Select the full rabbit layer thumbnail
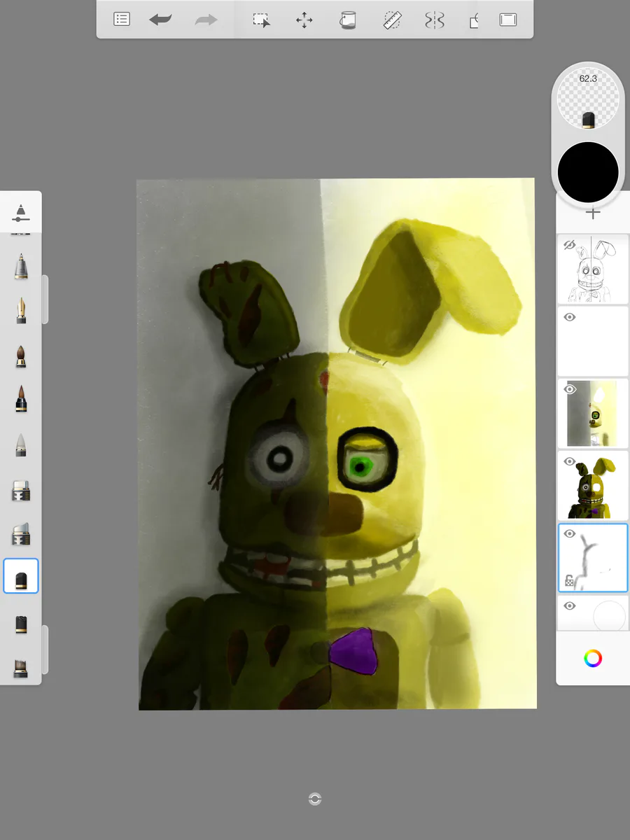630x840 pixels. click(x=593, y=485)
